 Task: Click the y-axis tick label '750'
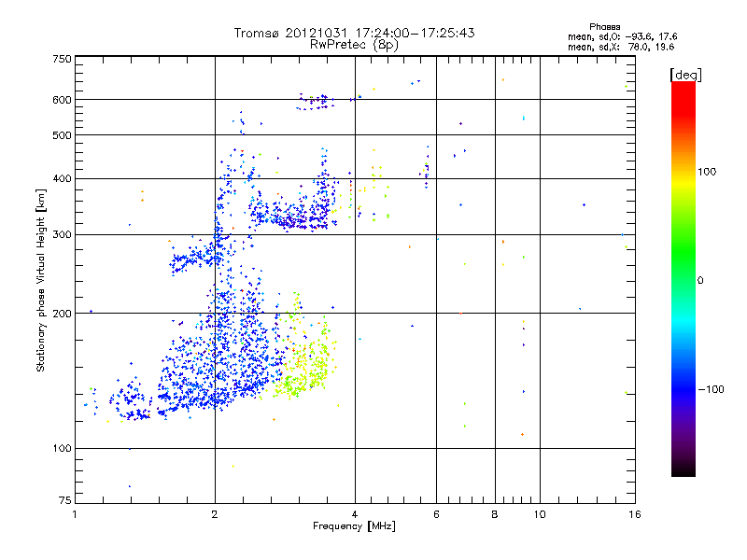(x=62, y=59)
